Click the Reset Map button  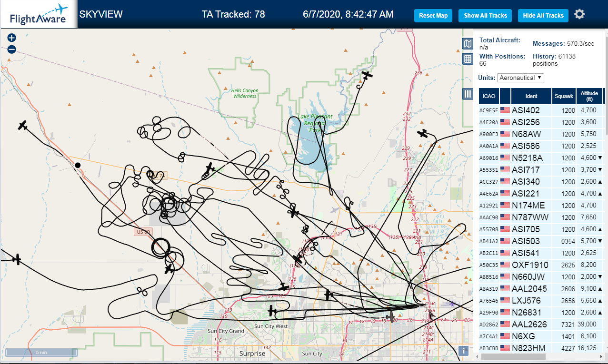(x=433, y=16)
